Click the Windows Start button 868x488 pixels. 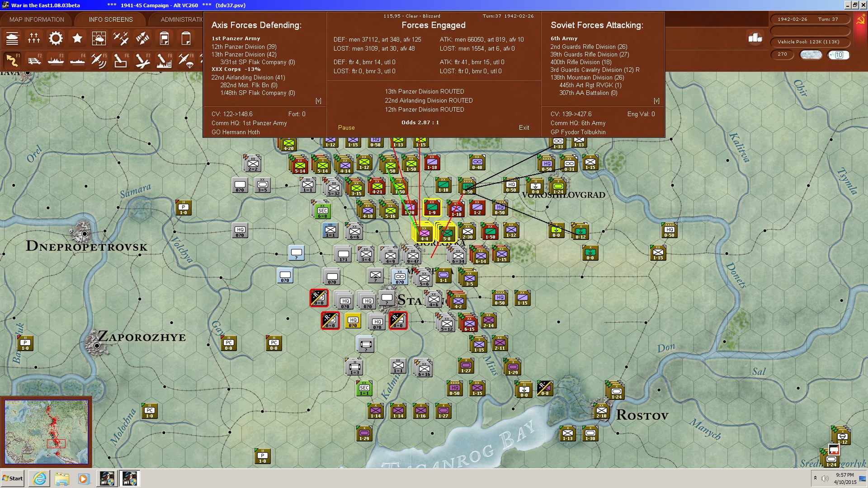13,479
